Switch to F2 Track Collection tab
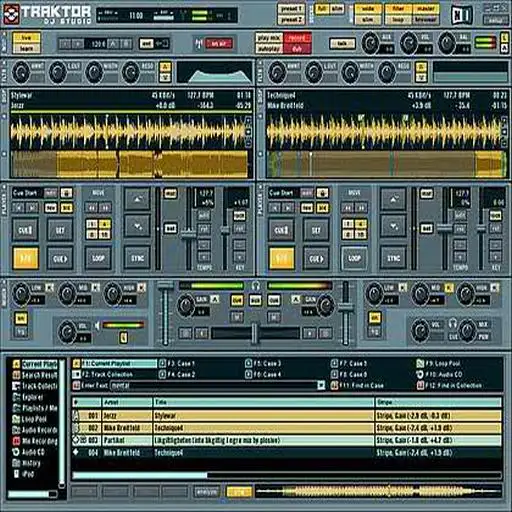The width and height of the screenshot is (512, 512). click(103, 374)
